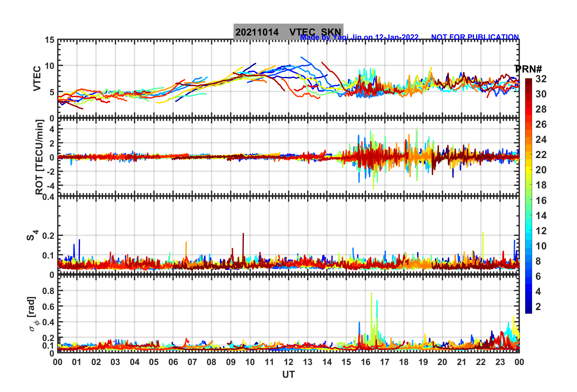Select x-axis hour label "23"
Viewport: 577px width, 392px height.
500,362
